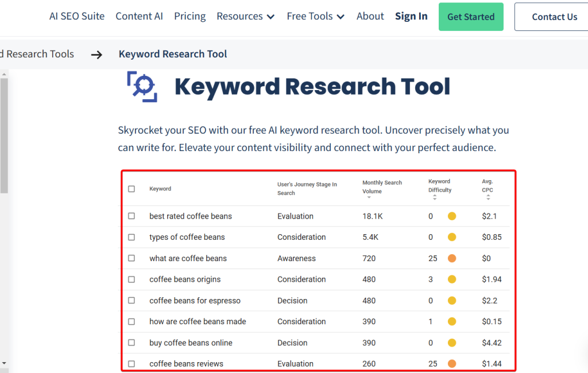Select the what are coffee beans checkbox
The image size is (588, 373).
coord(131,258)
